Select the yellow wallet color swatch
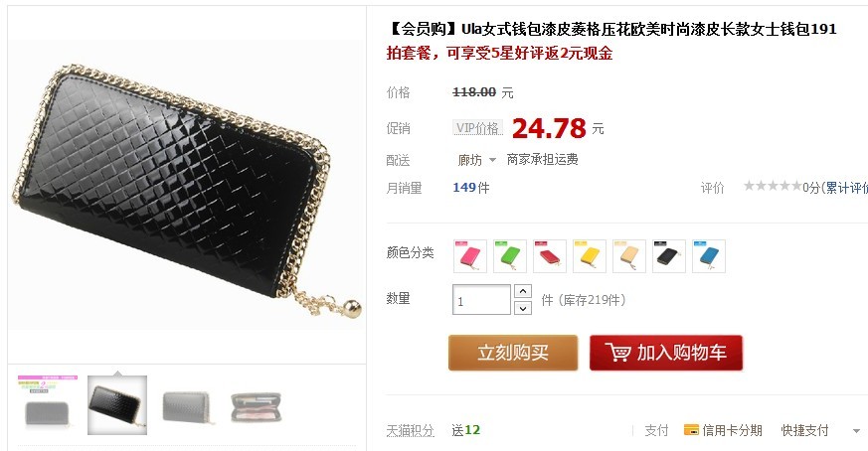868x451 pixels. 590,256
